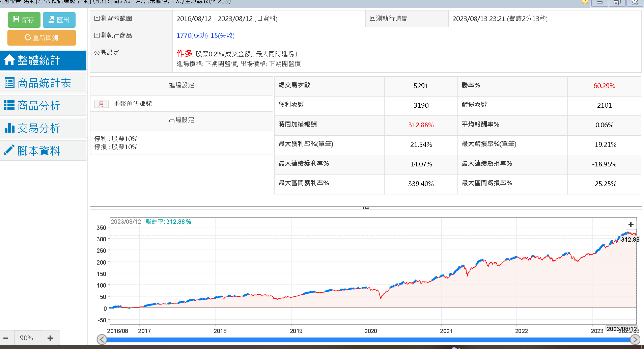Click the blue 匯出 export button
Image resolution: width=644 pixels, height=349 pixels.
(59, 20)
